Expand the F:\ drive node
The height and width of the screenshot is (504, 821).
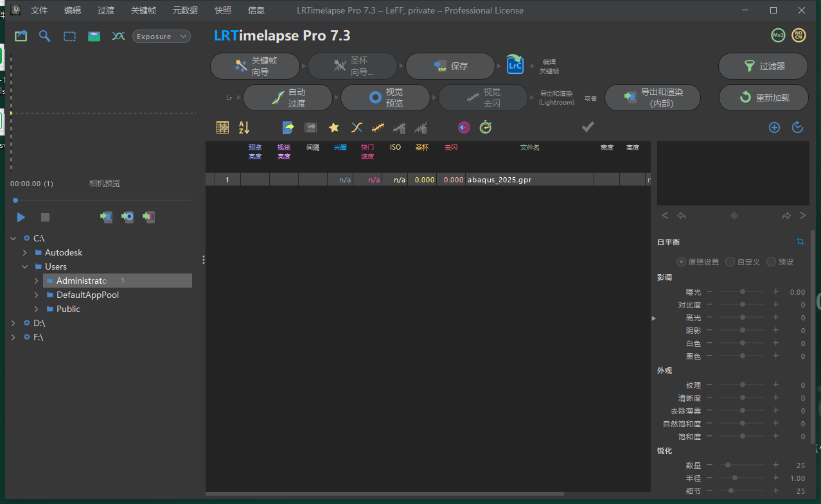(13, 337)
